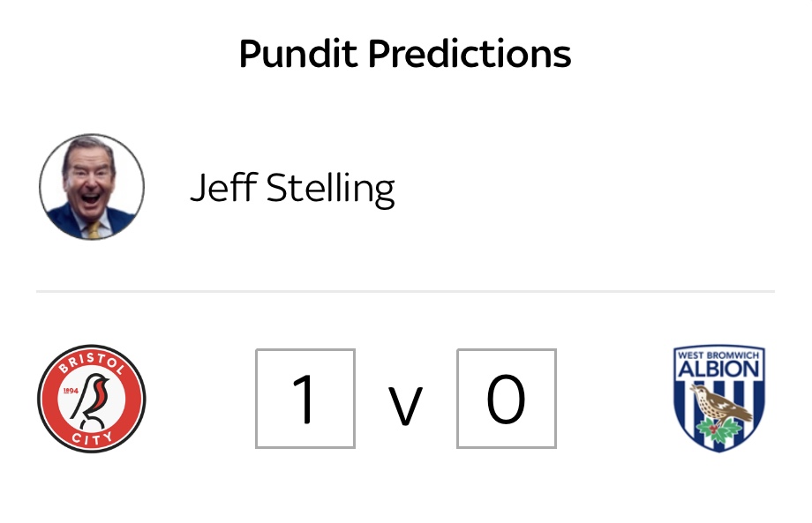Click the "WEST BROMWICH" text on shield

click(718, 355)
